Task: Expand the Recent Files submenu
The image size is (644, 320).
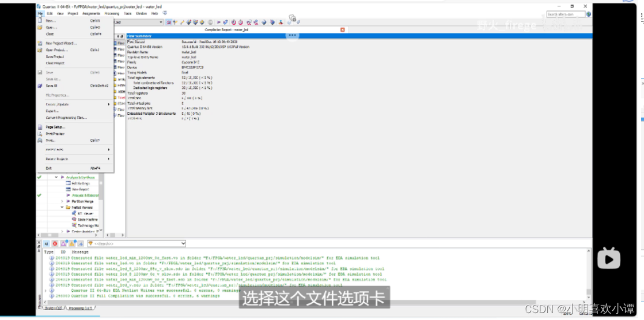Action: [75, 150]
